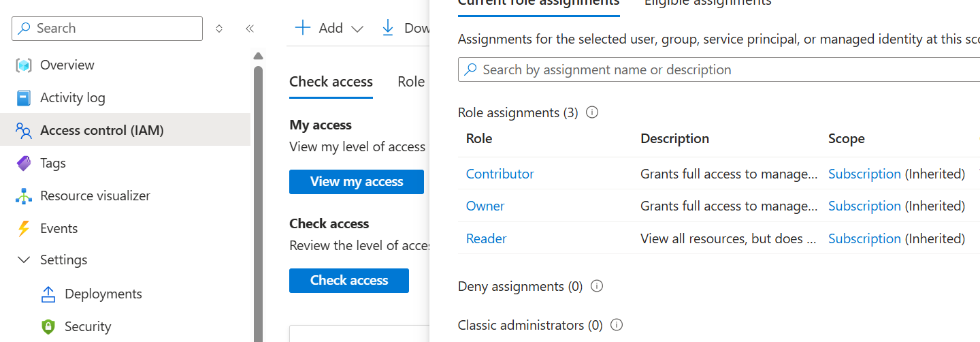980x342 pixels.
Task: Switch to Eligible assignments tab
Action: click(708, 3)
